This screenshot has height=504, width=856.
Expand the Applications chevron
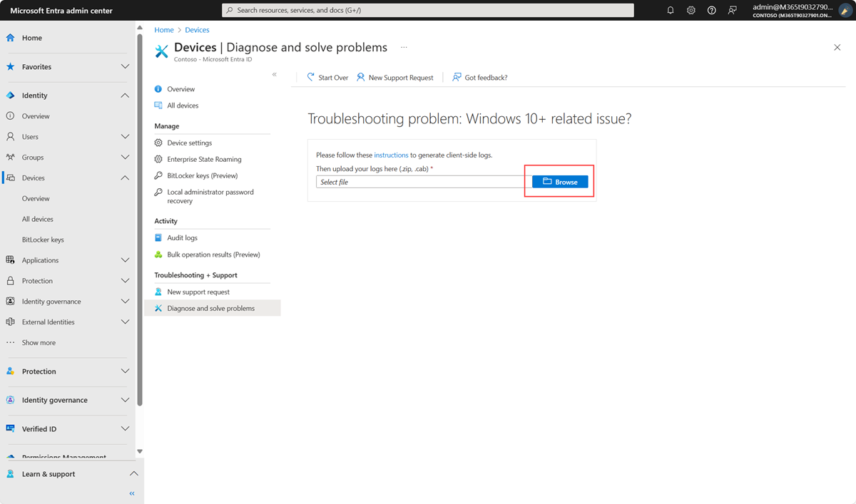click(125, 260)
